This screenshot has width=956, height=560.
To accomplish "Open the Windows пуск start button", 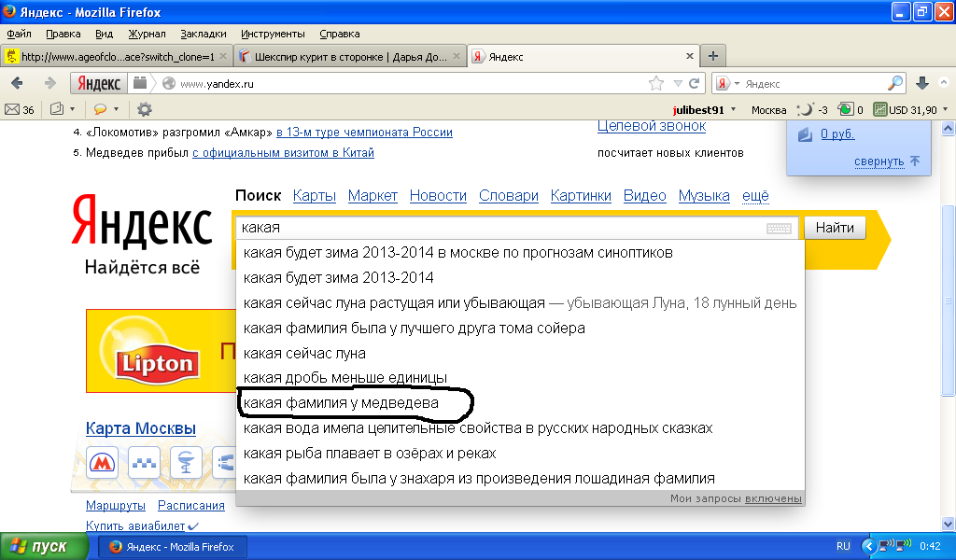I will 44,547.
